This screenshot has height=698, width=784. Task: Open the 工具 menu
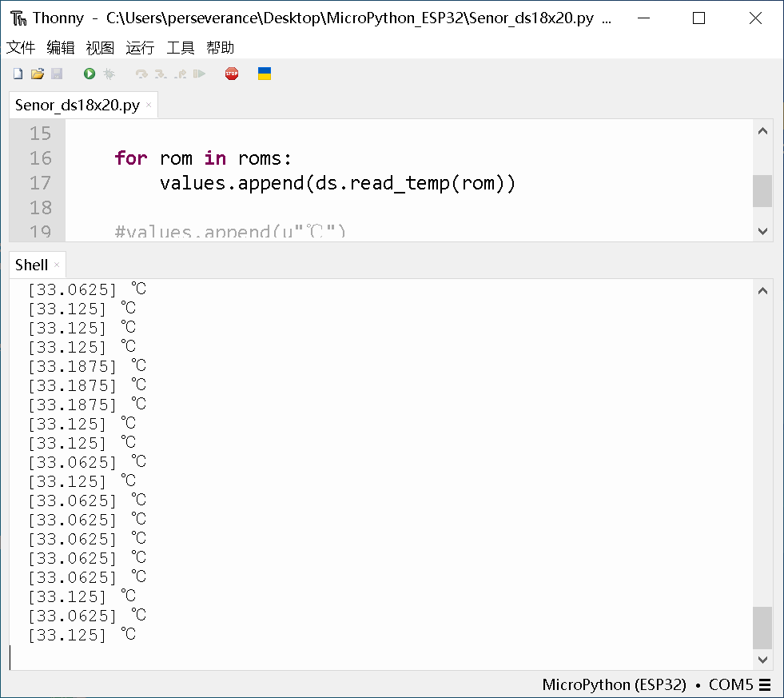tap(181, 47)
